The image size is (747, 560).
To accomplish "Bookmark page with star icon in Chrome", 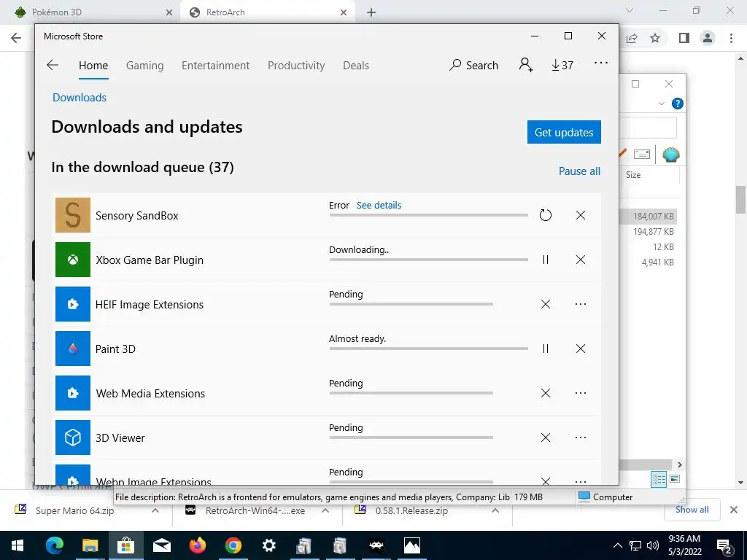I will tap(655, 38).
